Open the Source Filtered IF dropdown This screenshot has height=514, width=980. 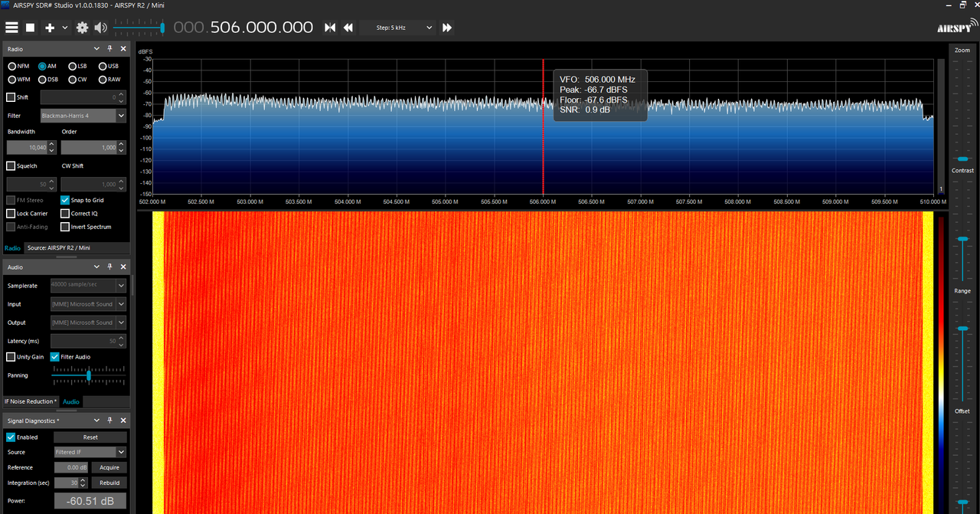(x=90, y=452)
